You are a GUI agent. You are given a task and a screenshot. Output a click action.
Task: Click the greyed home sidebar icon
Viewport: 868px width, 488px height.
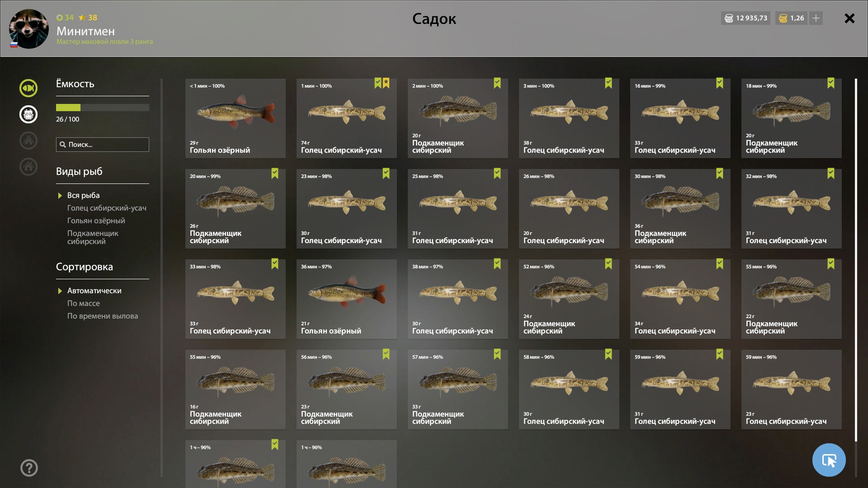[x=28, y=167]
